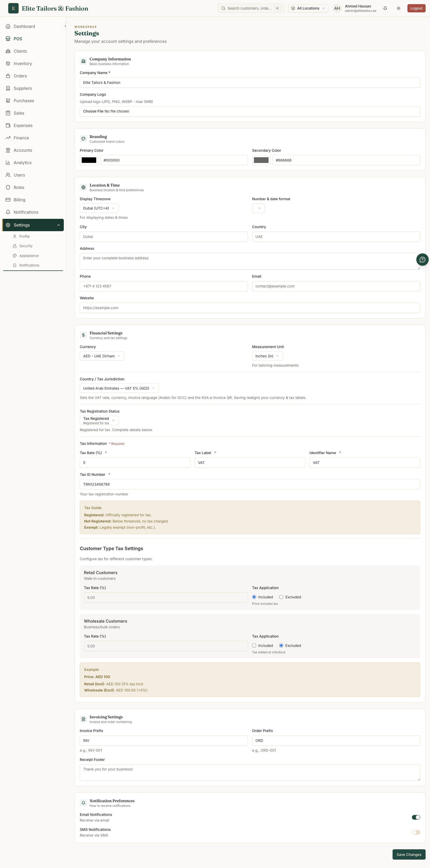Open the Number & date format dropdown
The width and height of the screenshot is (430, 868).
258,208
